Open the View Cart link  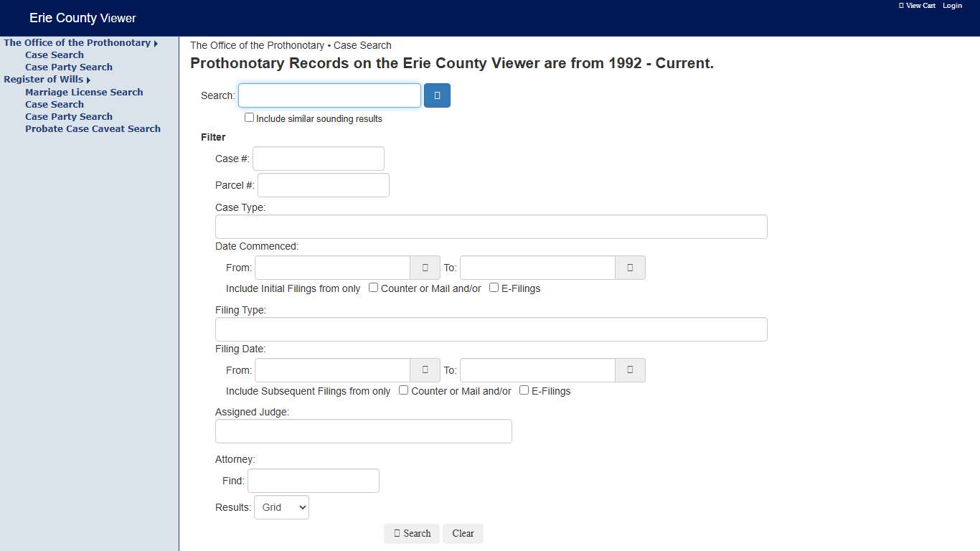917,6
